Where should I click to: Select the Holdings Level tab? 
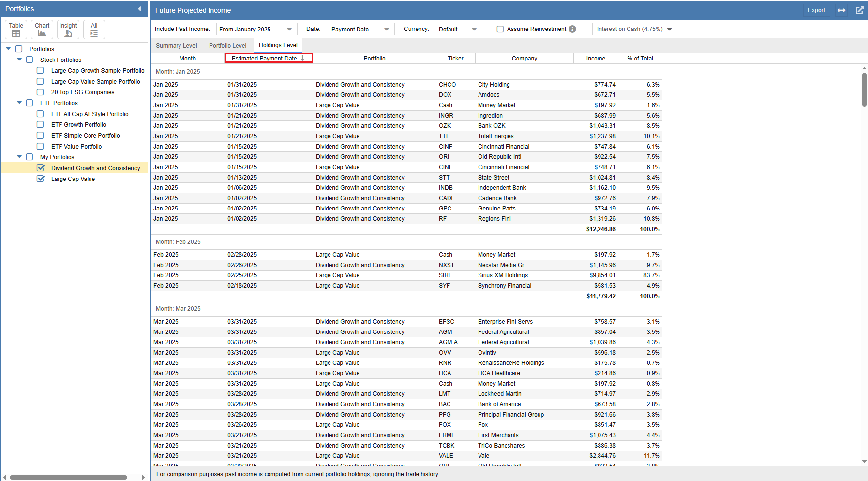(x=278, y=45)
